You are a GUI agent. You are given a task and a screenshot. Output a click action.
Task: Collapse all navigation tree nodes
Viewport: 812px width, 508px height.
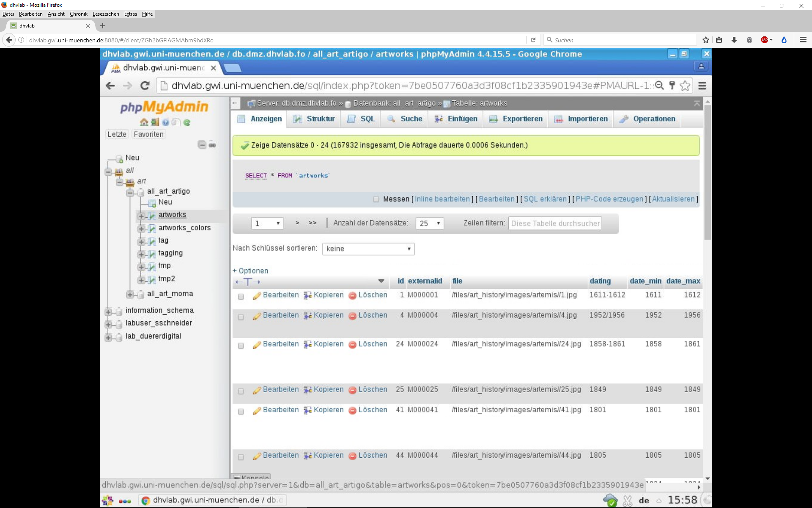(x=202, y=145)
